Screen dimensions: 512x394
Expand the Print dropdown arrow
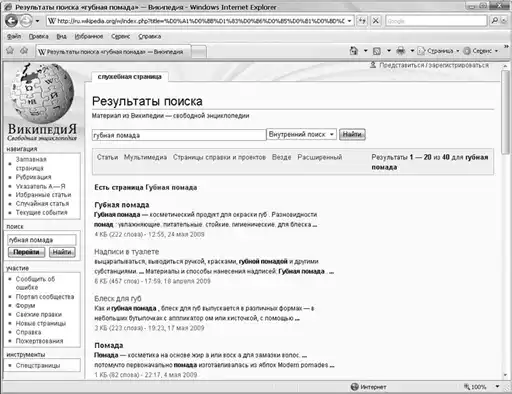[x=412, y=51]
